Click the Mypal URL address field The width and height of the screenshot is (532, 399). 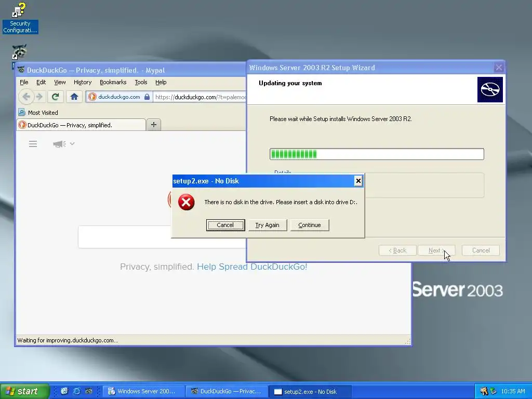200,97
